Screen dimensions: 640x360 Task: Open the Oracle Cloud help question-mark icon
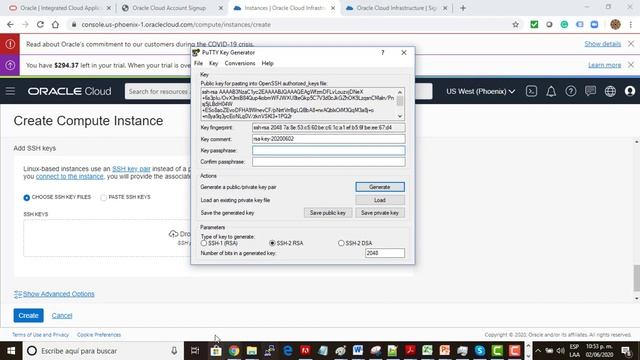click(571, 91)
